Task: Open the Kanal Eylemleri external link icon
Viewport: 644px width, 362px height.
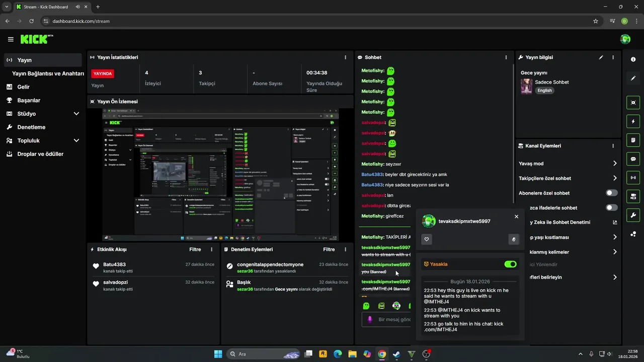Action: point(615,222)
